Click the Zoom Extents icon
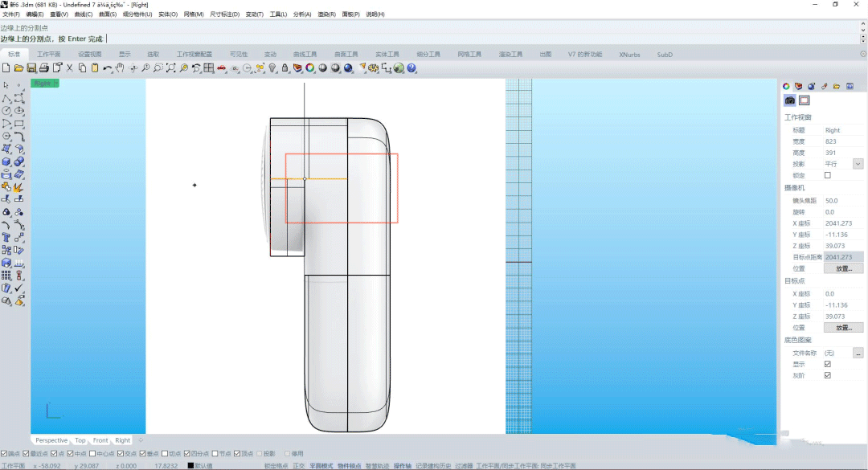 tap(170, 68)
